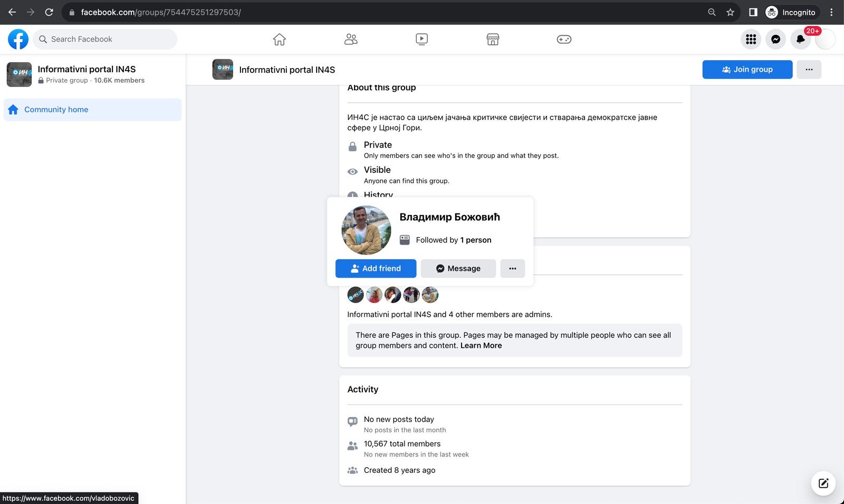Viewport: 844px width, 504px height.
Task: Click the 'Private' privacy heading
Action: tap(378, 145)
